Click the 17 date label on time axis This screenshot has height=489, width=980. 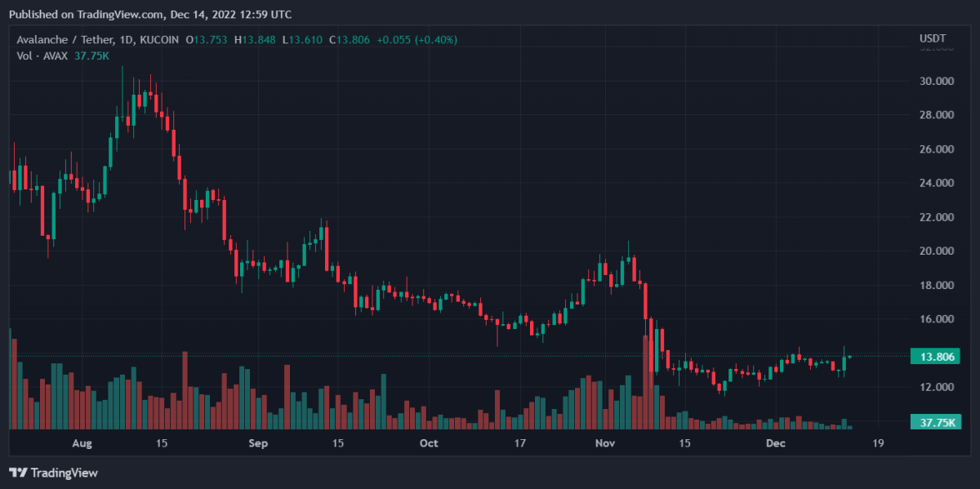pyautogui.click(x=519, y=443)
